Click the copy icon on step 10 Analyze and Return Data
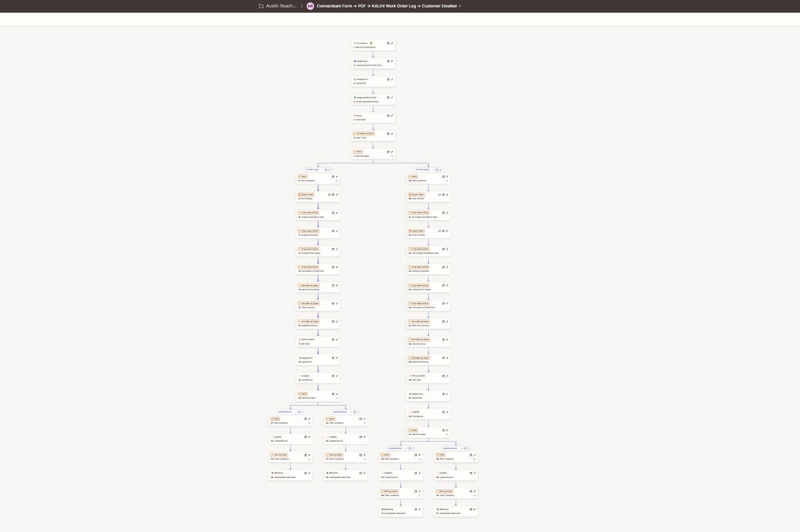 pos(333,213)
